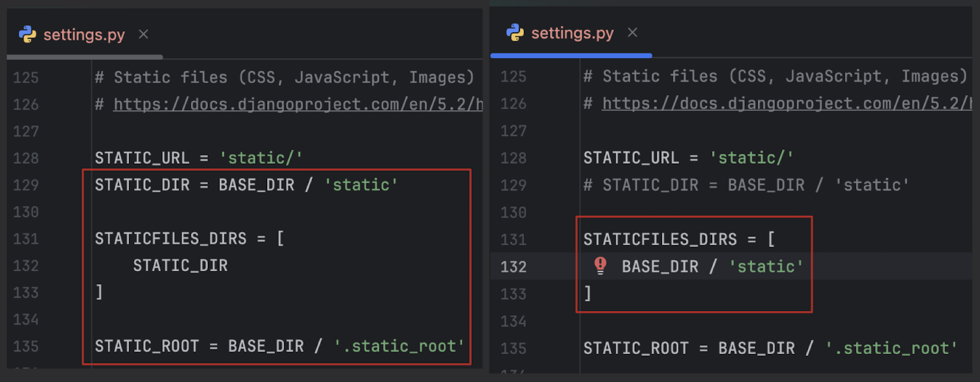Click STATICFILES_DIRS = [ in right editor

(679, 239)
